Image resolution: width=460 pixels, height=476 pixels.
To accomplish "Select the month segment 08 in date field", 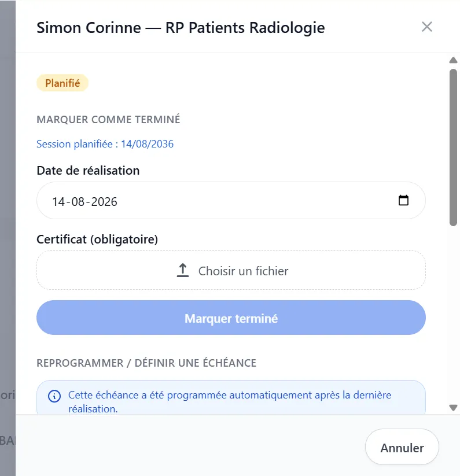I will [78, 202].
